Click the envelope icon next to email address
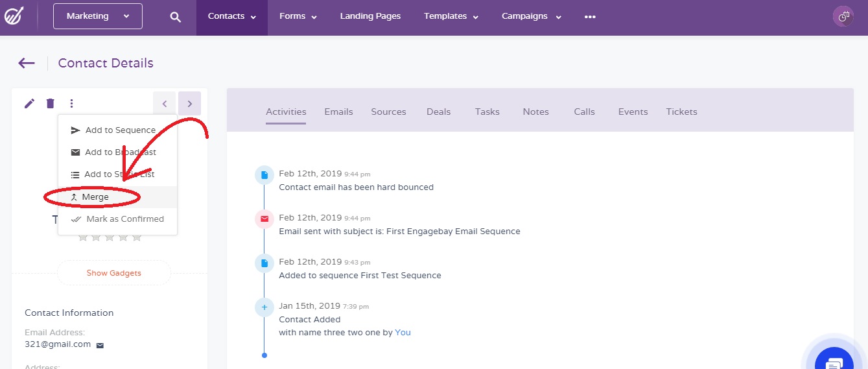The width and height of the screenshot is (868, 369). [x=100, y=346]
